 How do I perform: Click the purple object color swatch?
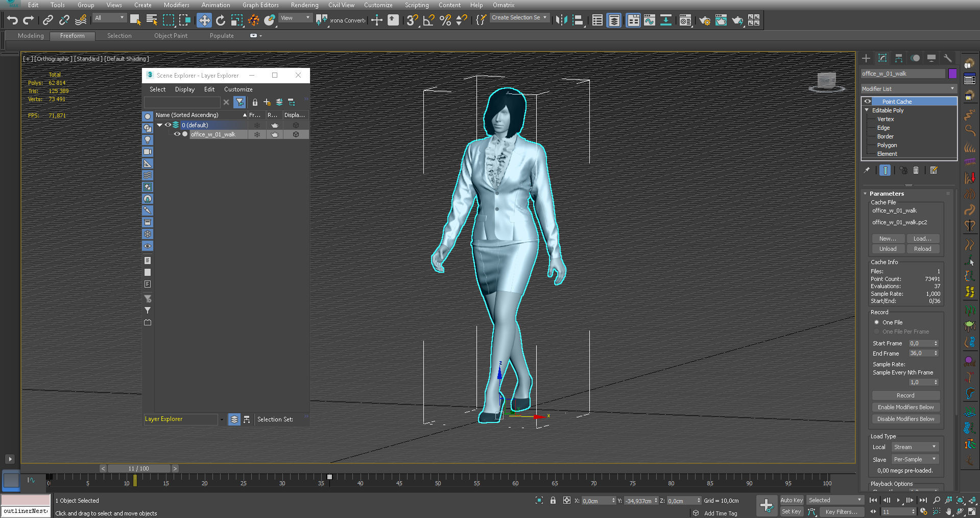(x=952, y=74)
